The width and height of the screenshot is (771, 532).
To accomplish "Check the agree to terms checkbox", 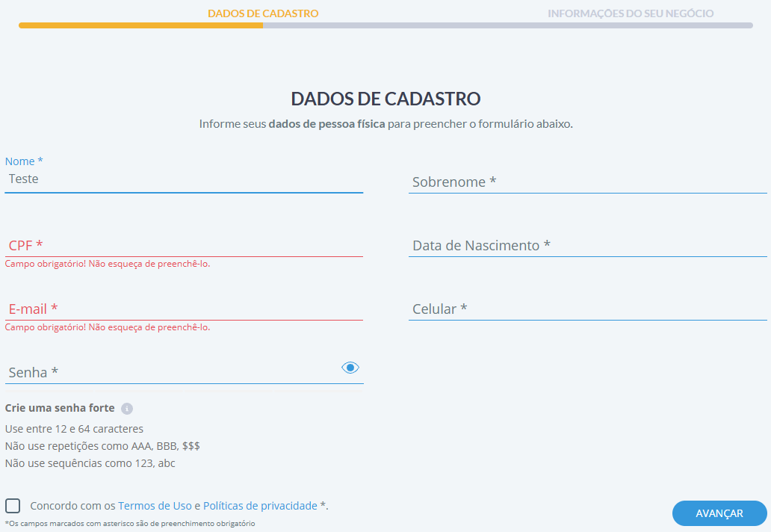I will tap(13, 506).
